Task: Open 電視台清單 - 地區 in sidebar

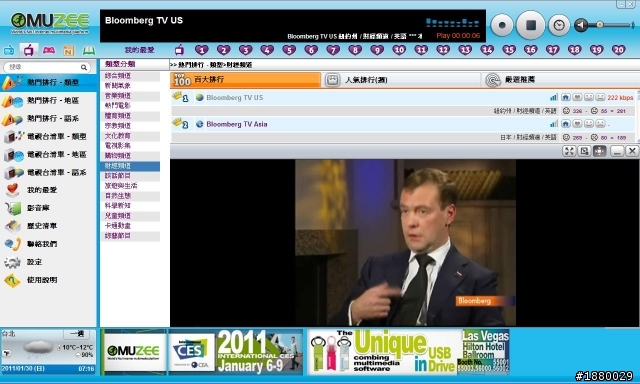Action: coord(48,154)
